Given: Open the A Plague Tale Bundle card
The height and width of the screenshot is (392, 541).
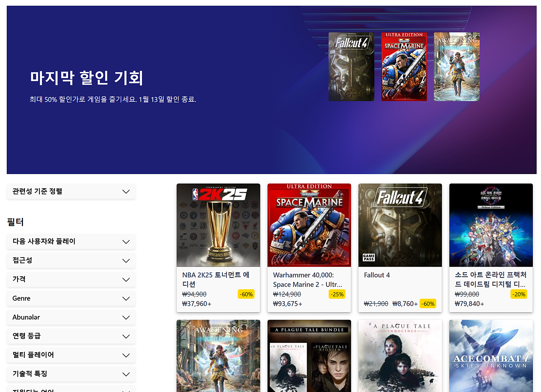Looking at the screenshot, I should (309, 356).
